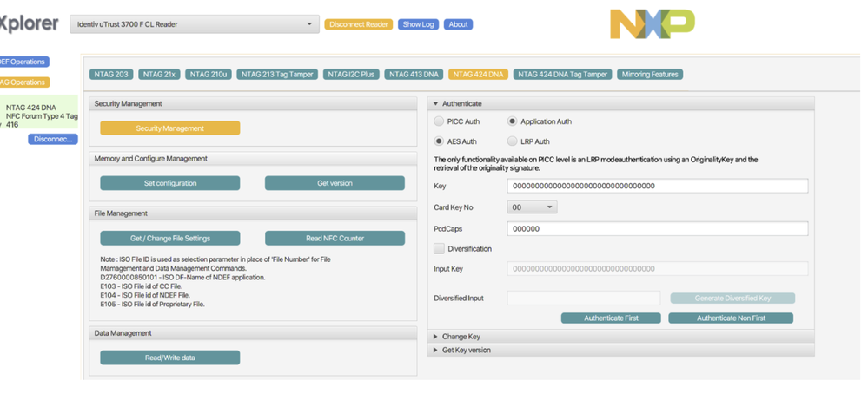Image resolution: width=868 pixels, height=394 pixels.
Task: Click the NDEF Operations sidebar button
Action: tap(23, 62)
